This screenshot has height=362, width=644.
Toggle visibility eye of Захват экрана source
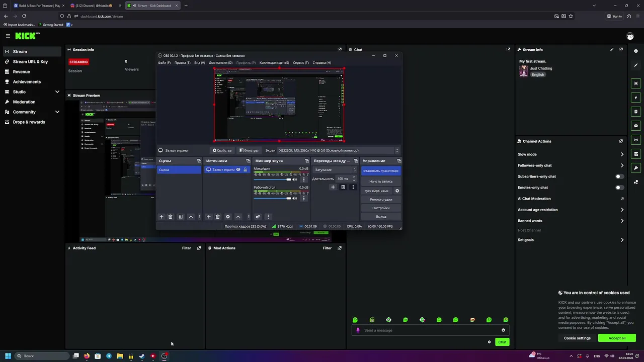238,169
